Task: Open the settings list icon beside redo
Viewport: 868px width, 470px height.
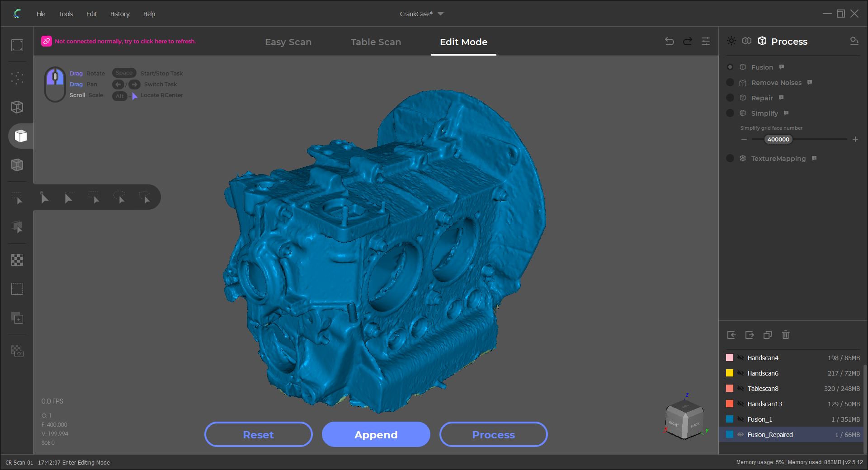Action: (706, 42)
